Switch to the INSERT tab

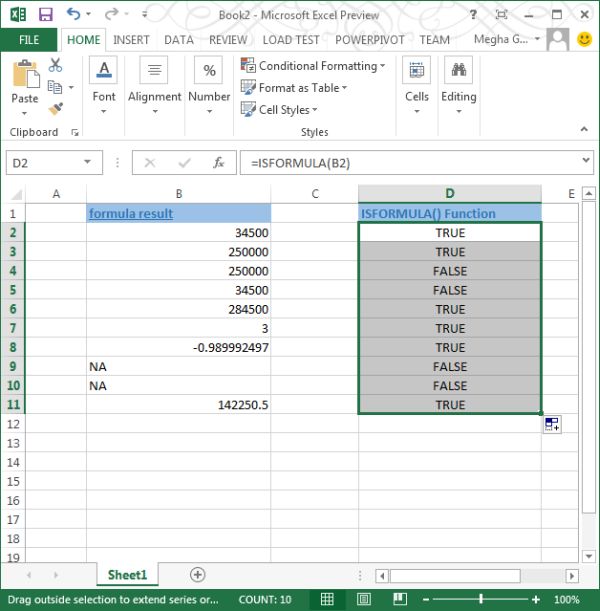click(x=131, y=40)
